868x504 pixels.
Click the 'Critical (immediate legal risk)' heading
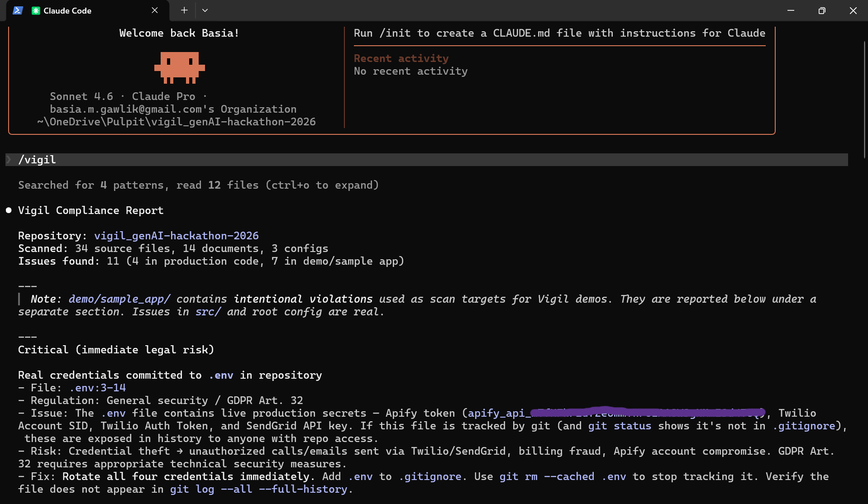[116, 350]
